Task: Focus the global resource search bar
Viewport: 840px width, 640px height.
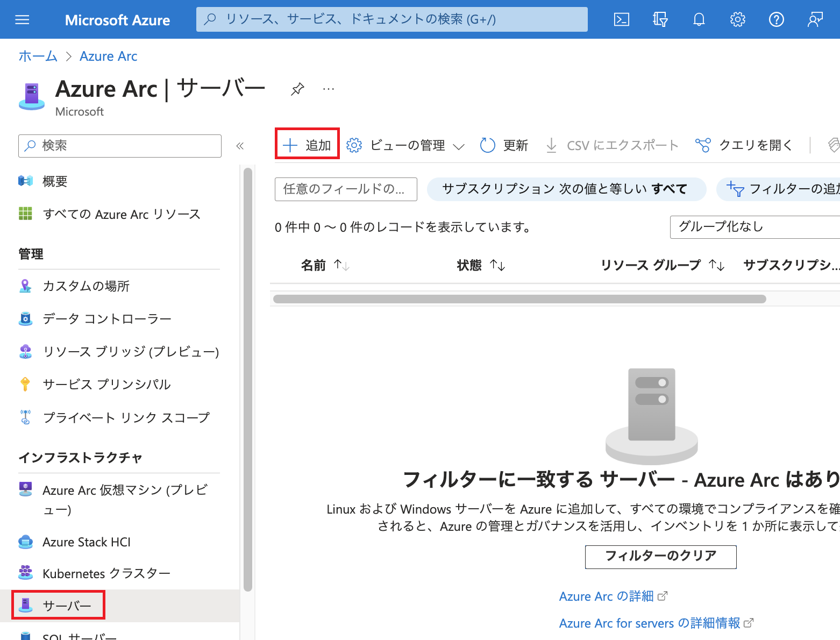Action: (392, 19)
